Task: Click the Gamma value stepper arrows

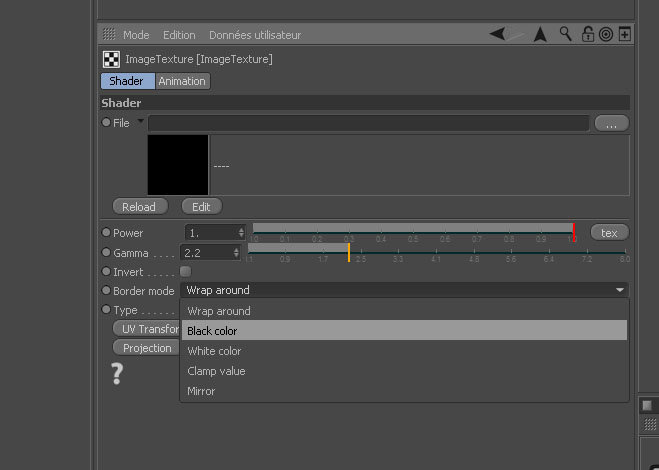Action: click(x=236, y=253)
